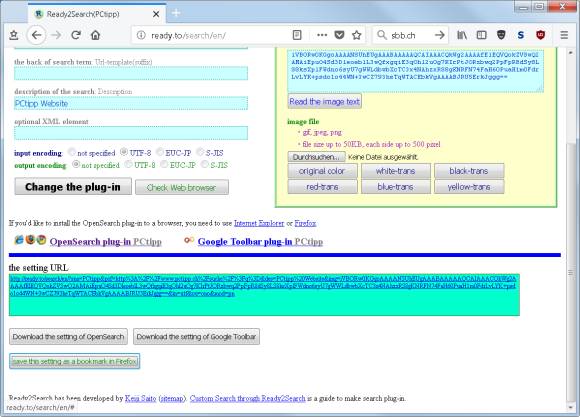Screen dimensions: 580x417
Task: Click the search magnifier icon
Action: [381, 35]
